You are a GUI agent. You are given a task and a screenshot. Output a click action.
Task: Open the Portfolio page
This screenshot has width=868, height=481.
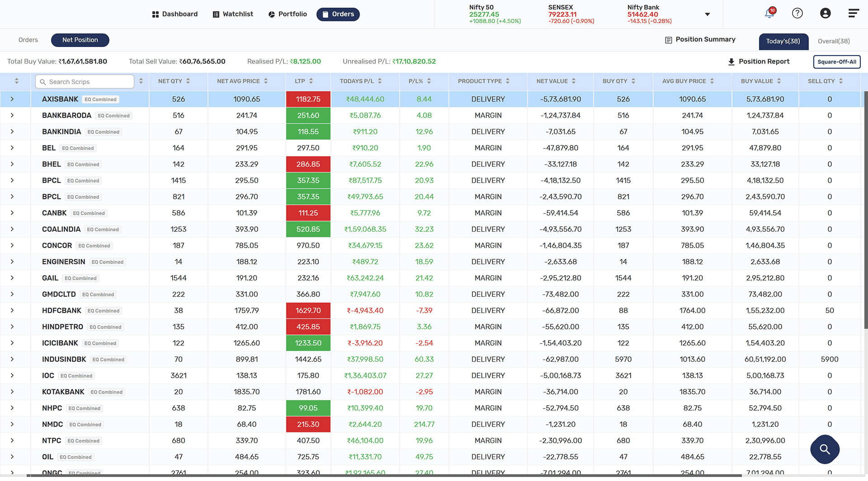[288, 14]
